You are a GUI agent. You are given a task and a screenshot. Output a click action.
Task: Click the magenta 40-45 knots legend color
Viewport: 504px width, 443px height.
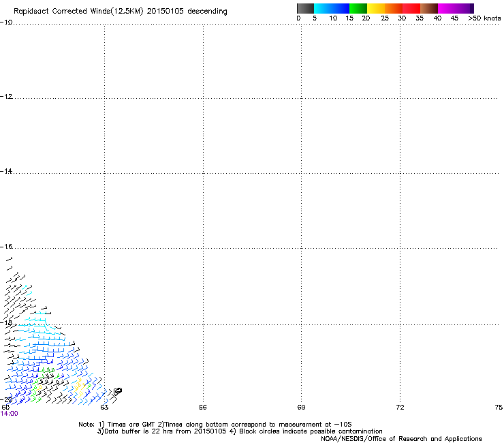click(447, 8)
